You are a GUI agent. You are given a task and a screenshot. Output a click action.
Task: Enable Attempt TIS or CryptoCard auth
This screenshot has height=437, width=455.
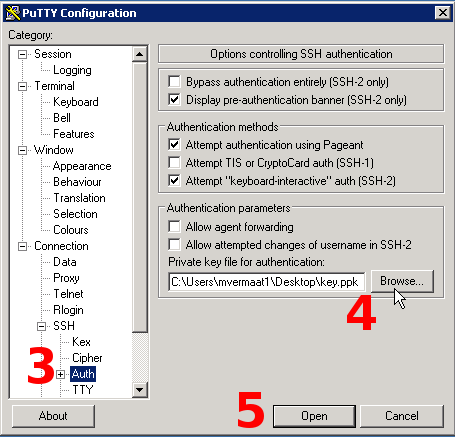[x=174, y=162]
